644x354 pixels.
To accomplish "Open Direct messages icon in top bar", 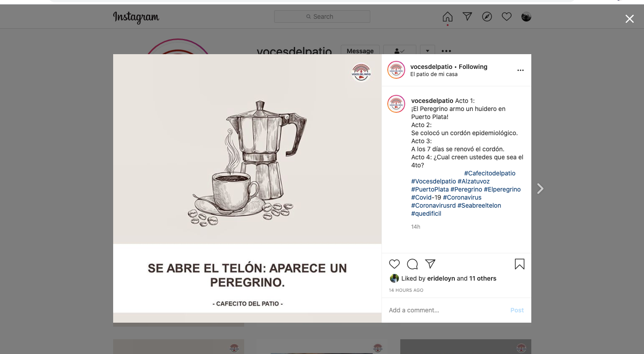I will pyautogui.click(x=467, y=17).
